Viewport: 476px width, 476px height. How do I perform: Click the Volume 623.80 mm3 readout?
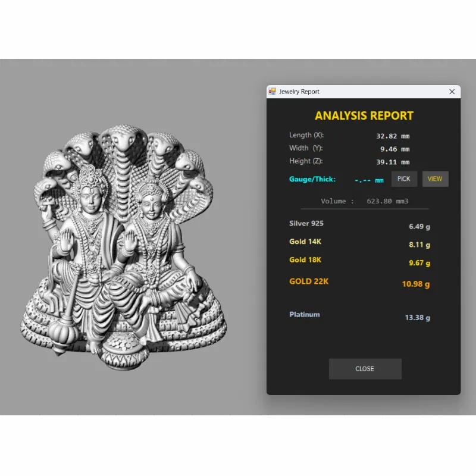point(364,201)
